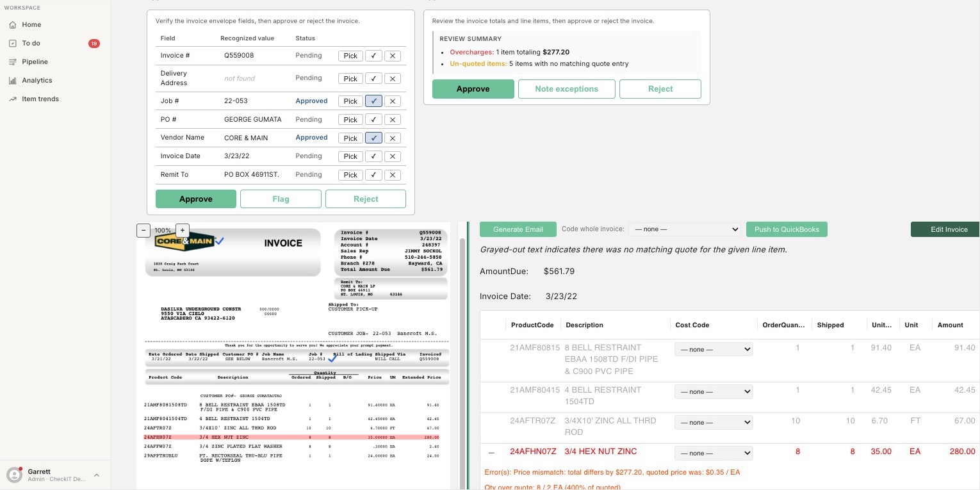Click Pick for Remit To field

pos(350,175)
